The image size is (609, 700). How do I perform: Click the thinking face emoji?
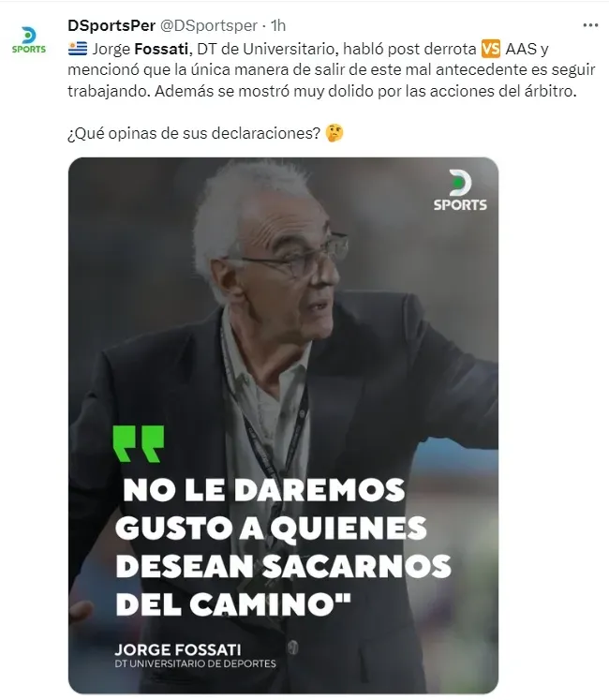pos(334,133)
